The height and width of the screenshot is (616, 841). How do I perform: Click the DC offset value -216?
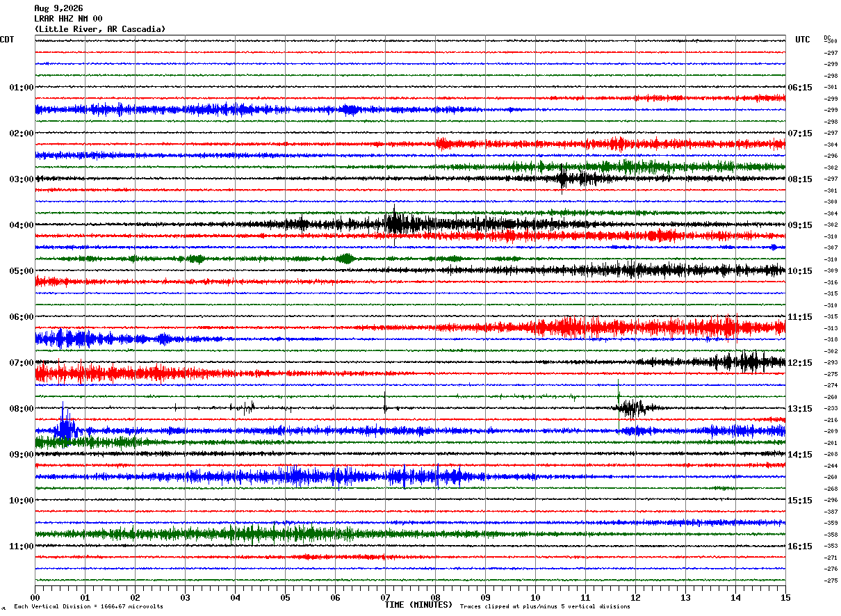pos(831,420)
